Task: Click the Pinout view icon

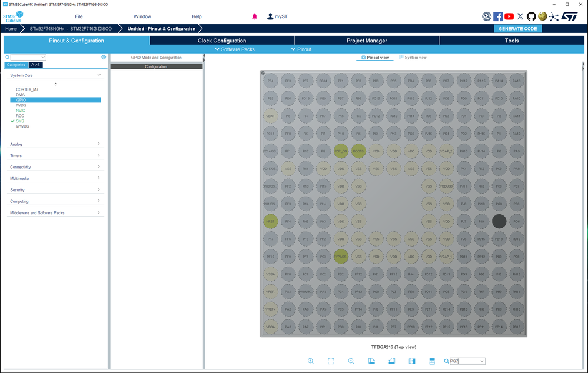Action: [x=363, y=57]
